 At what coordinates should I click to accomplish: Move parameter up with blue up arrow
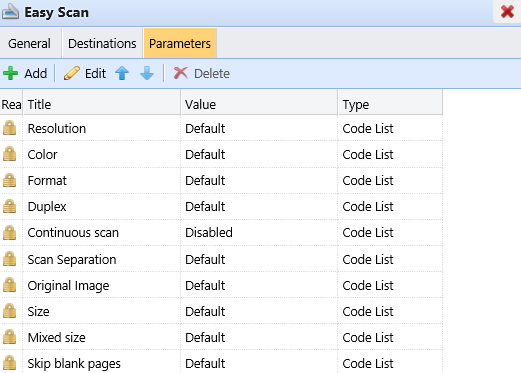coord(122,73)
